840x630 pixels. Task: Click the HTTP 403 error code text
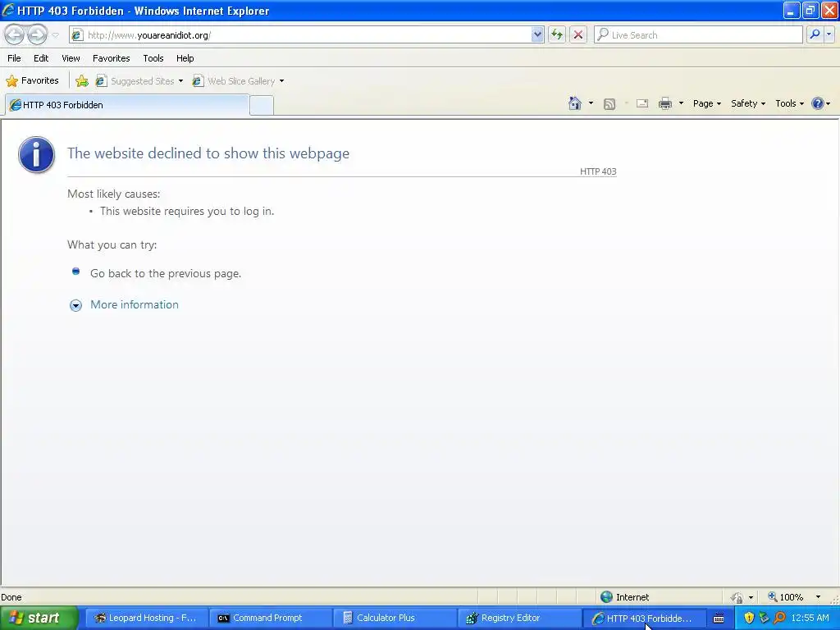598,171
